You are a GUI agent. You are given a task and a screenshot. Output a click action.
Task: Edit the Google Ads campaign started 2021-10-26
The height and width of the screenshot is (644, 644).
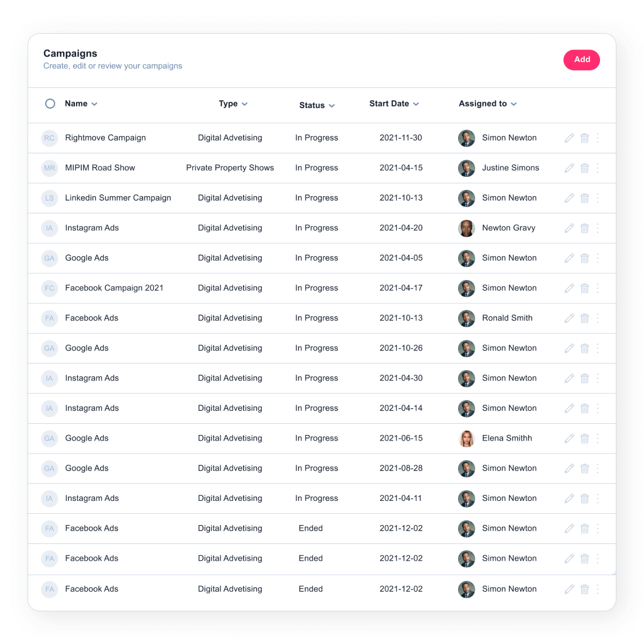point(569,348)
